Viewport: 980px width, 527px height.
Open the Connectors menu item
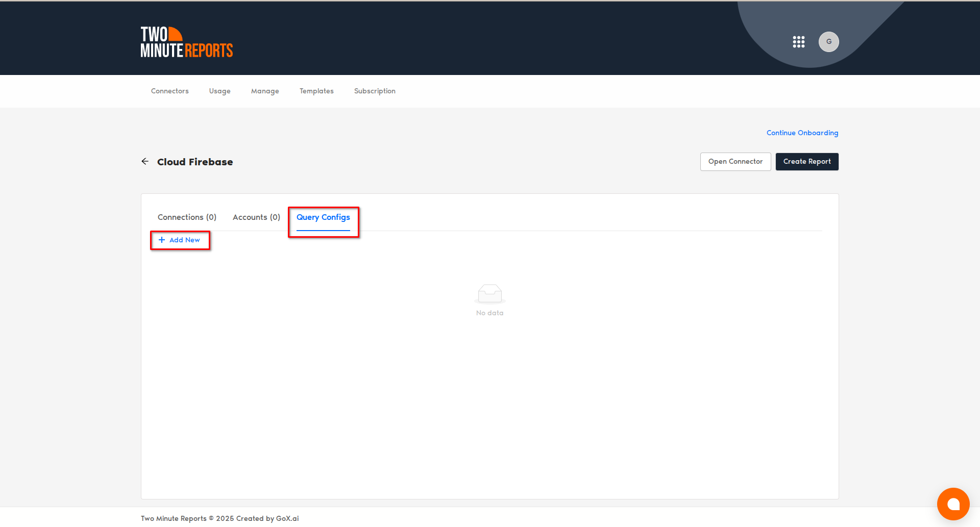coord(170,91)
